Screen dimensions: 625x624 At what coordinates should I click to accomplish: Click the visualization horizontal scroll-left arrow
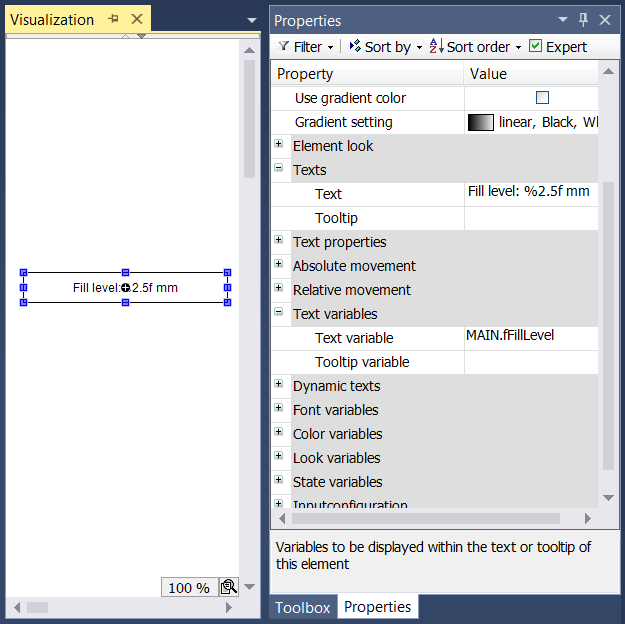pyautogui.click(x=17, y=607)
